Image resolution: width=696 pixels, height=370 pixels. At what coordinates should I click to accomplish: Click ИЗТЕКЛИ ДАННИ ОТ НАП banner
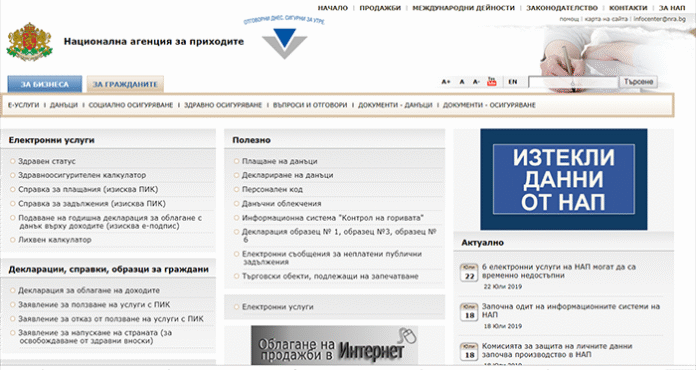pyautogui.click(x=564, y=179)
